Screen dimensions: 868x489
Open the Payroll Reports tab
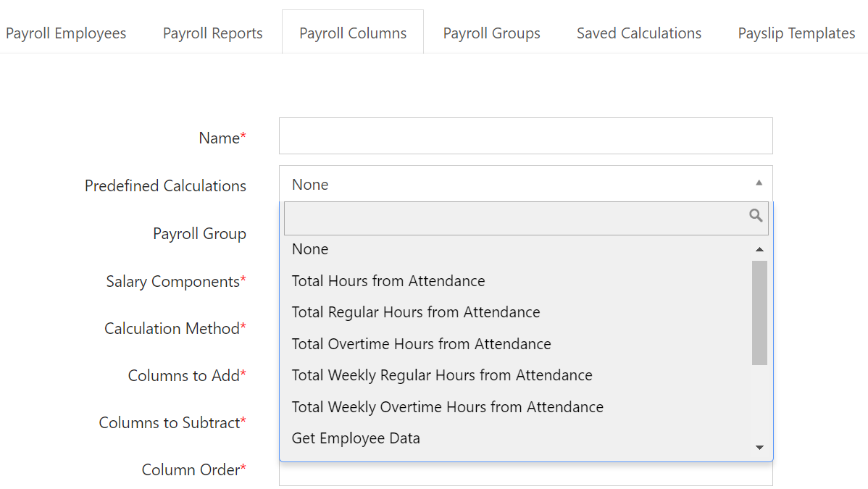[212, 33]
